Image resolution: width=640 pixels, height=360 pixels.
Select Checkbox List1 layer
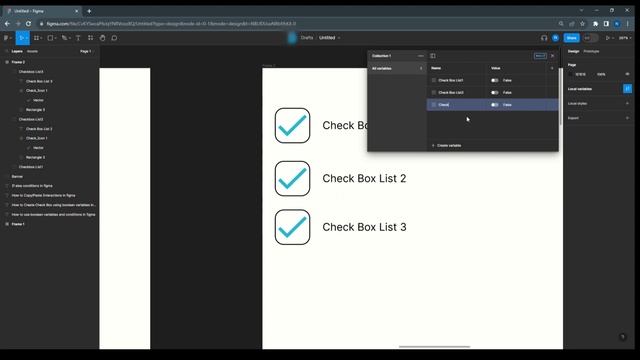coord(31,167)
